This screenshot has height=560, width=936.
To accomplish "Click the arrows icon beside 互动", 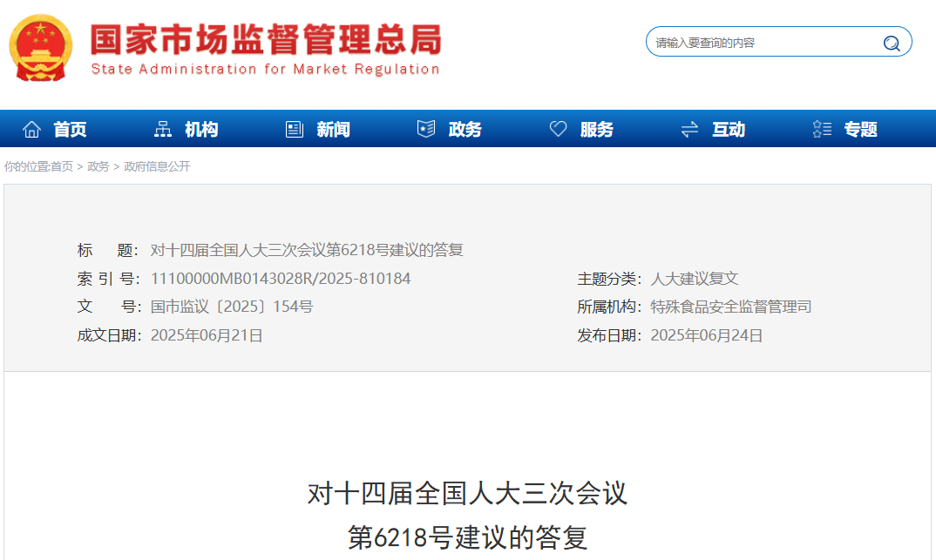I will [x=689, y=130].
